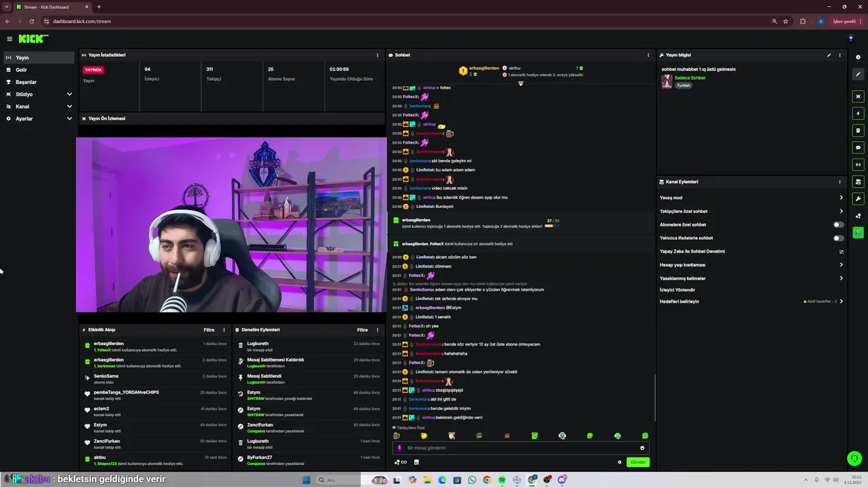The height and width of the screenshot is (488, 868).
Task: Open Filtre in Denetim Eylemleri panel
Action: (363, 330)
